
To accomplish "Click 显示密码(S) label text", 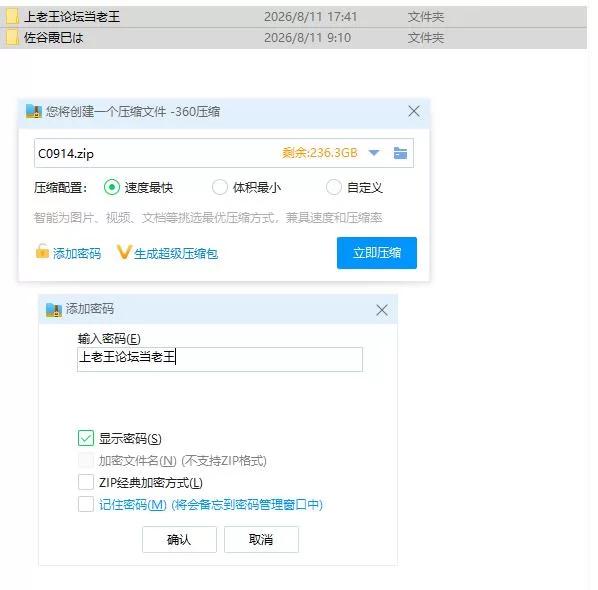I will [x=130, y=439].
